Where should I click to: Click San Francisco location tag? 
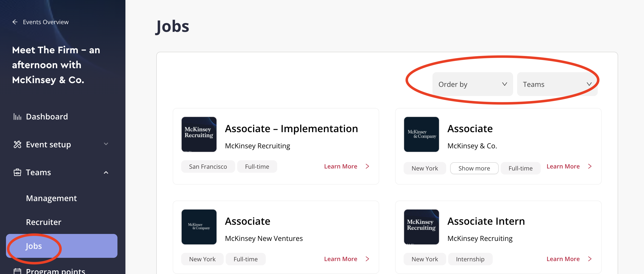pyautogui.click(x=208, y=166)
